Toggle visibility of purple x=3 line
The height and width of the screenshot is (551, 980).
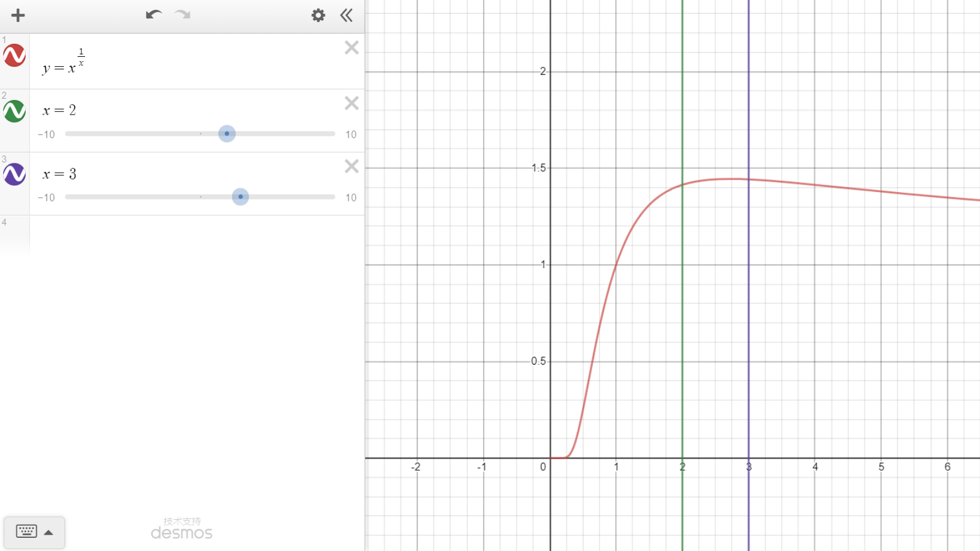[x=14, y=174]
